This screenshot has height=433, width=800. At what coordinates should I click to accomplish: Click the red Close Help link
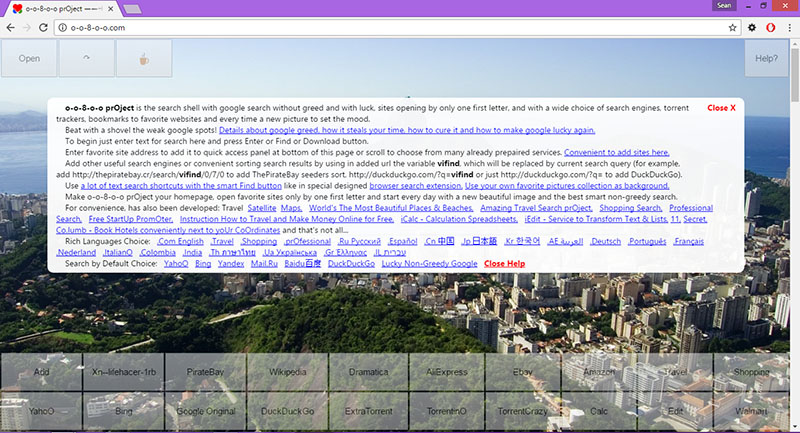504,264
